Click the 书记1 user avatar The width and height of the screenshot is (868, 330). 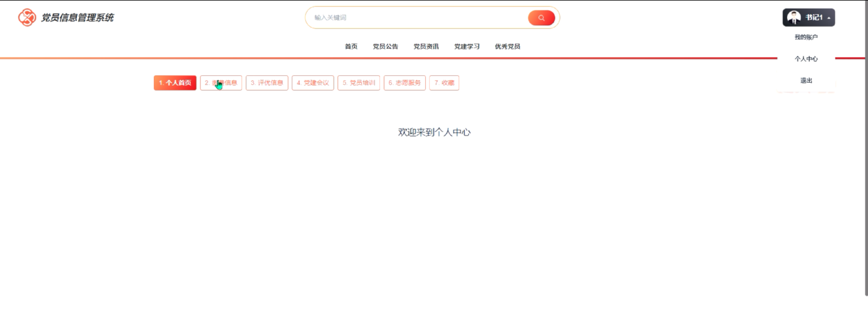794,18
